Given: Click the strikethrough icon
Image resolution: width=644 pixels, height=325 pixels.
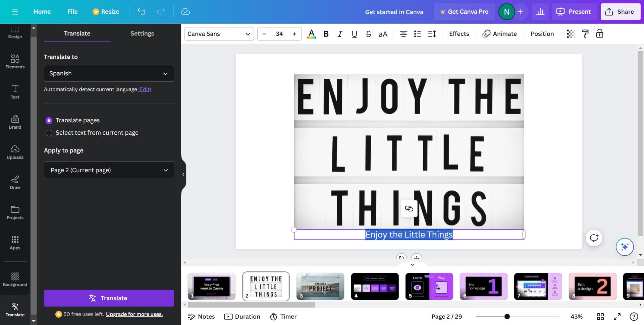Looking at the screenshot, I should [368, 34].
